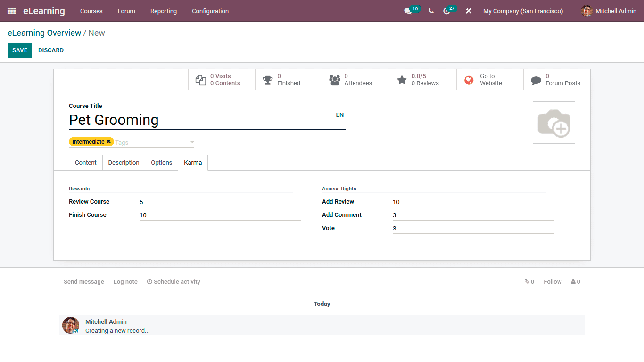Open the Mitchell Admin user menu

(608, 11)
